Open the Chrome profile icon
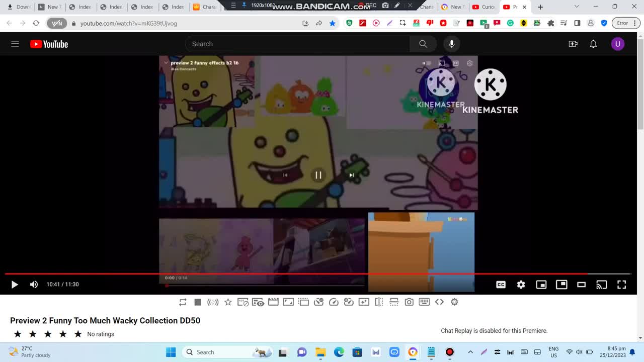 pos(591,23)
